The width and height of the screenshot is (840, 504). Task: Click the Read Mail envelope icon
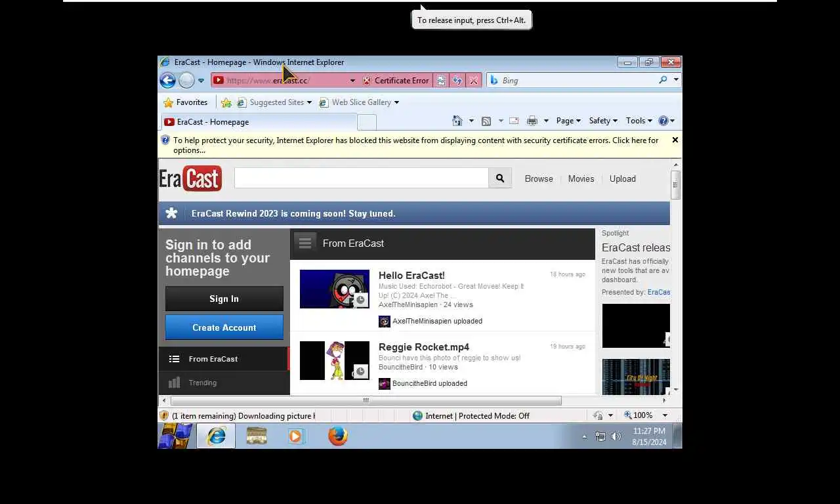click(x=514, y=121)
